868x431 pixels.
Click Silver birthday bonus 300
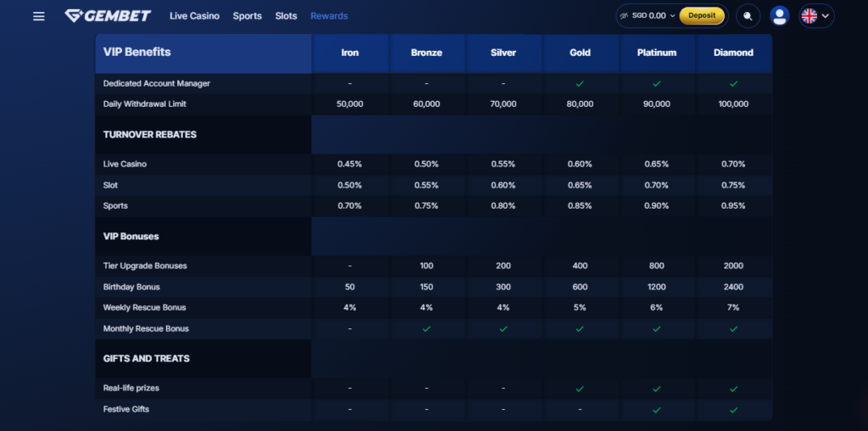click(x=504, y=287)
